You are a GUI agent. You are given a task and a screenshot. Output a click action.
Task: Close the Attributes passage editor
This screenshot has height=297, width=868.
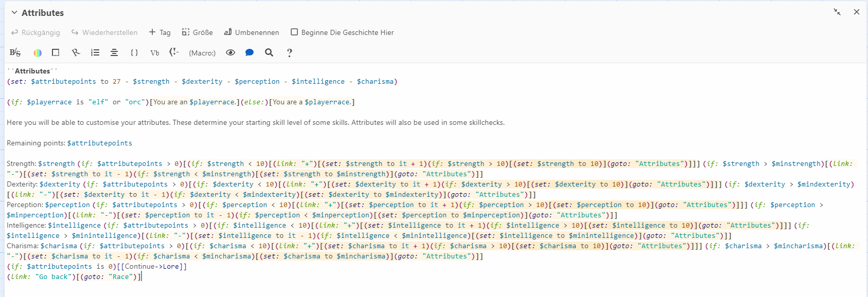[x=857, y=12]
